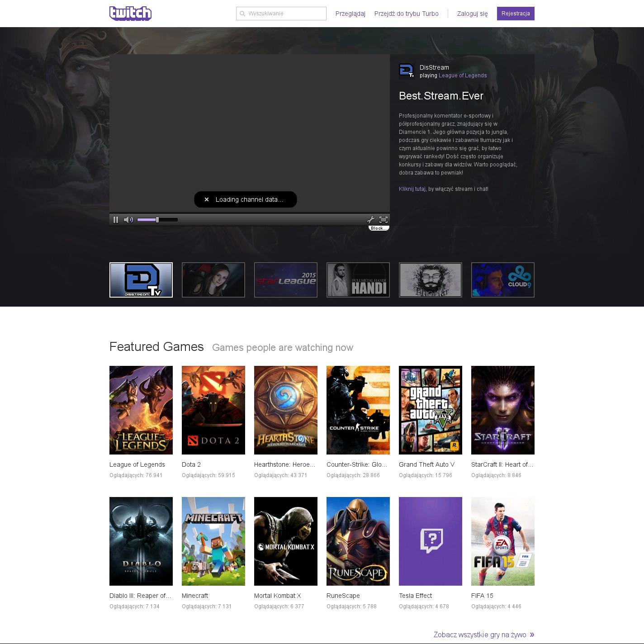Select the Fullmetal Handi featured thumbnail
The height and width of the screenshot is (644, 644).
[x=358, y=280]
